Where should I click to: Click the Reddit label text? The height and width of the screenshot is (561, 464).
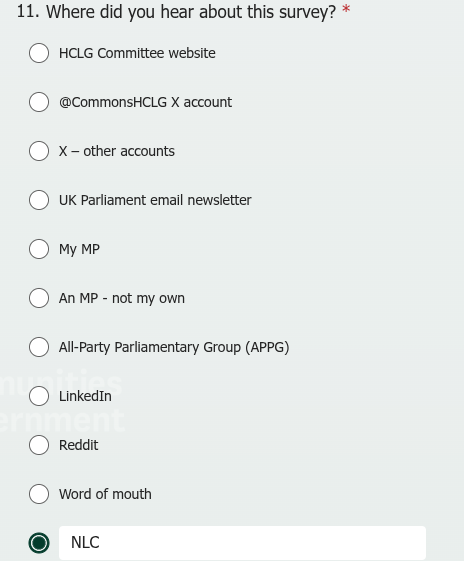78,445
